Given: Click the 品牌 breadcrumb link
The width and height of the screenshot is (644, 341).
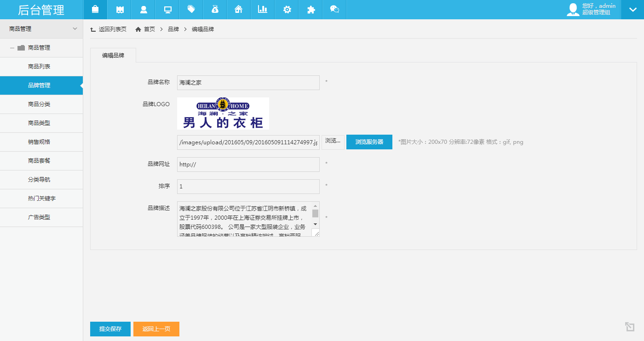Looking at the screenshot, I should 173,29.
